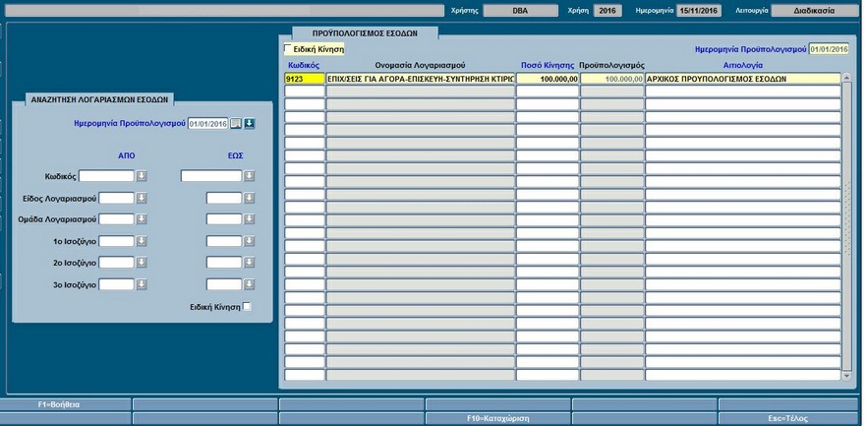Image resolution: width=868 pixels, height=426 pixels.
Task: Click the Είδος Λογαριασμού ΕΩΣ input field
Action: [x=224, y=198]
